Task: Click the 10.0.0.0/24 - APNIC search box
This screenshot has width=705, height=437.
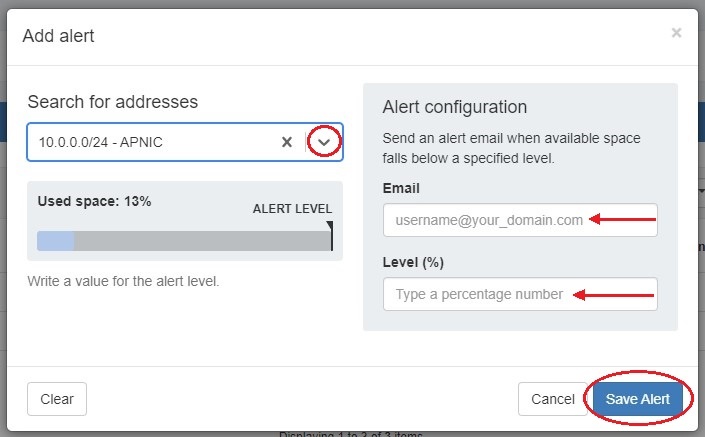Action: pyautogui.click(x=150, y=142)
